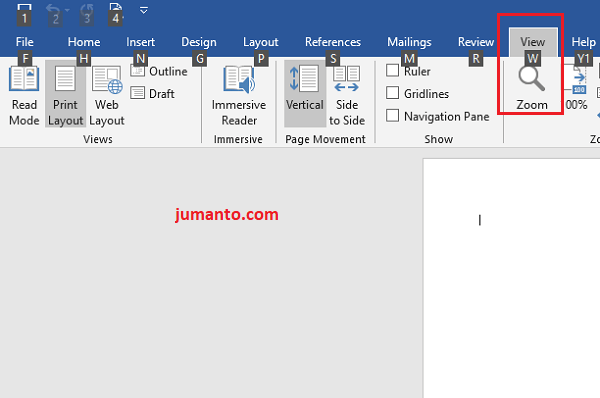Launch Immersive Reader

tap(239, 95)
